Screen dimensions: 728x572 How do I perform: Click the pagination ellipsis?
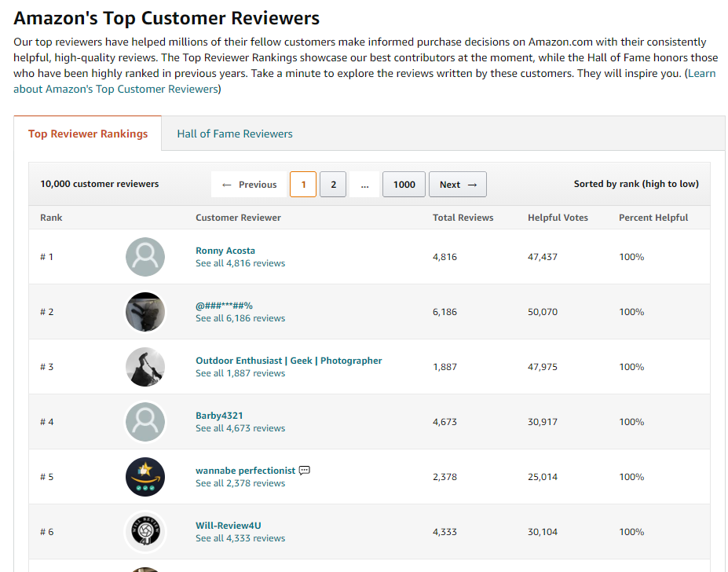tap(364, 185)
